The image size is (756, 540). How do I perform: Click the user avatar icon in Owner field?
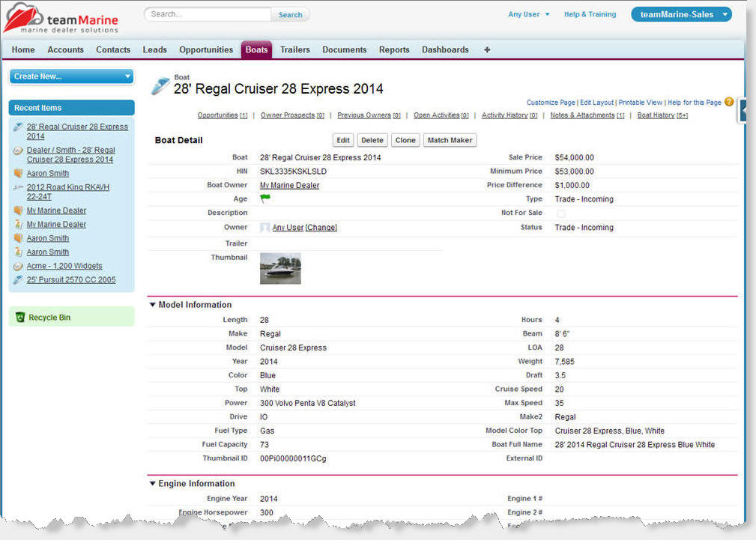tap(264, 228)
